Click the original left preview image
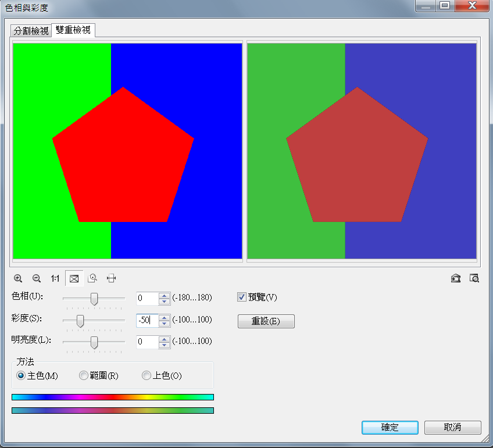Screen dimensions: 493x448 [x=128, y=151]
